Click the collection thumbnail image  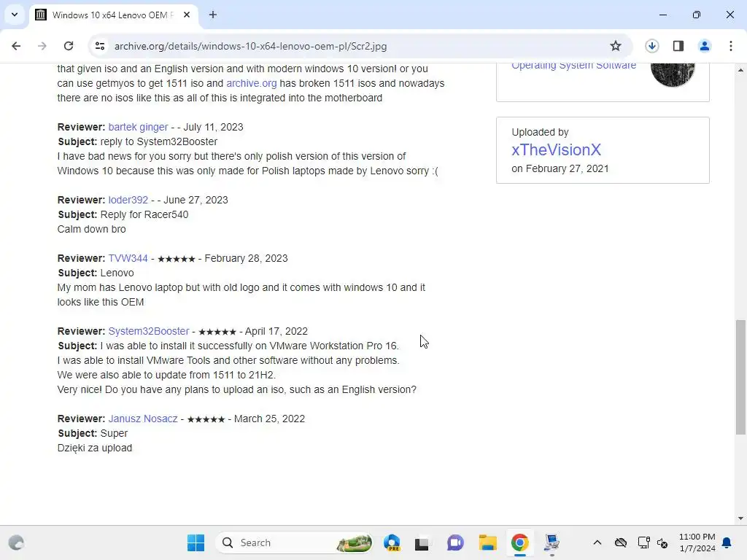coord(672,74)
